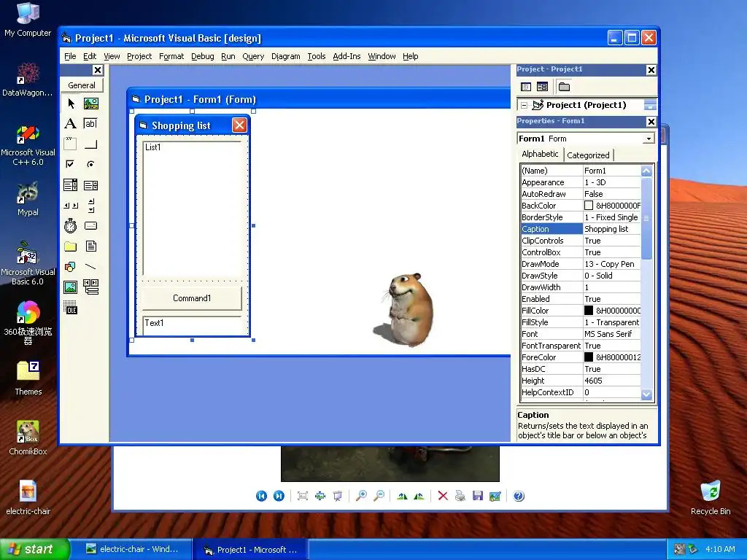Image resolution: width=747 pixels, height=560 pixels.
Task: Select the Pointer tool in the toolbox
Action: 71,104
